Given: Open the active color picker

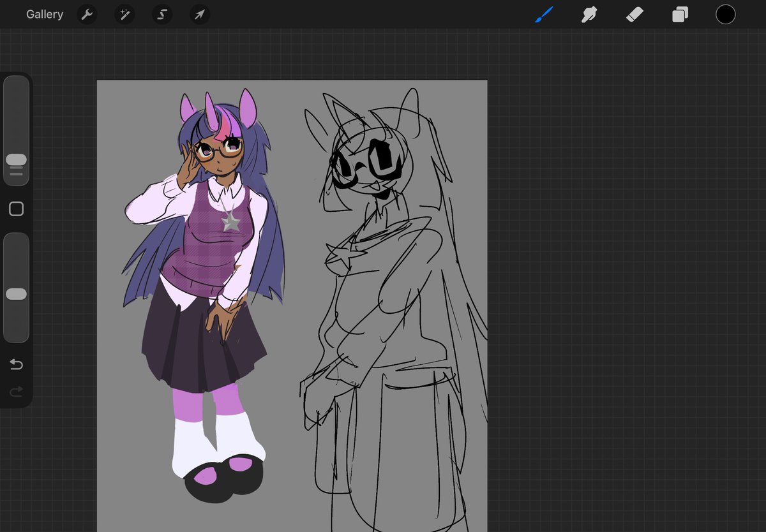Looking at the screenshot, I should point(725,14).
